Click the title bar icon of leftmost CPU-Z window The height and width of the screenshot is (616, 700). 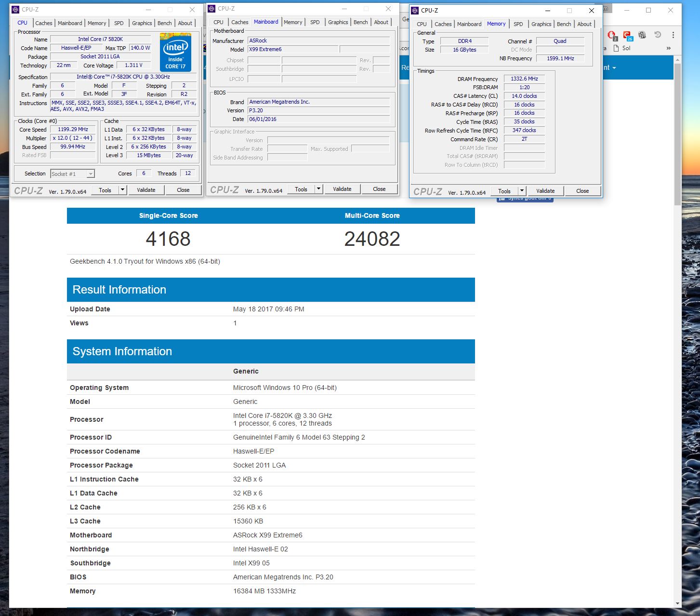15,9
